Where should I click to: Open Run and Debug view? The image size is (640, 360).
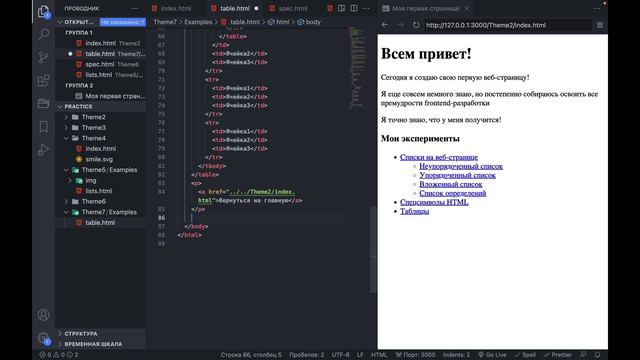coord(43,149)
